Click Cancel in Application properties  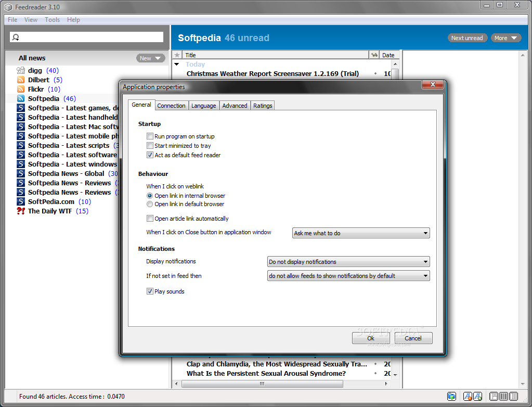[413, 338]
